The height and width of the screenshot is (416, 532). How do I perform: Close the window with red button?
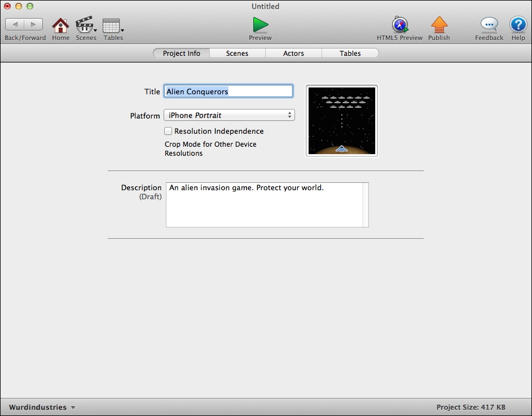click(x=7, y=6)
